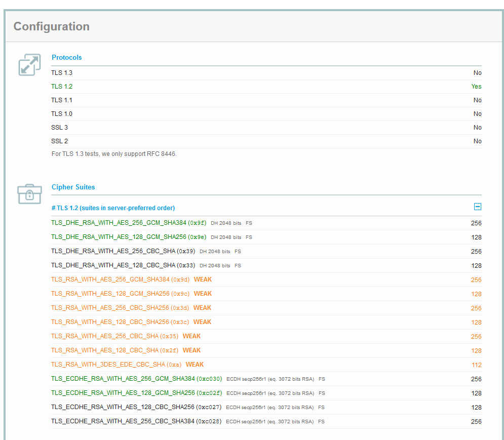
Task: Collapse the TLS 1.2 cipher suites list
Action: (477, 207)
